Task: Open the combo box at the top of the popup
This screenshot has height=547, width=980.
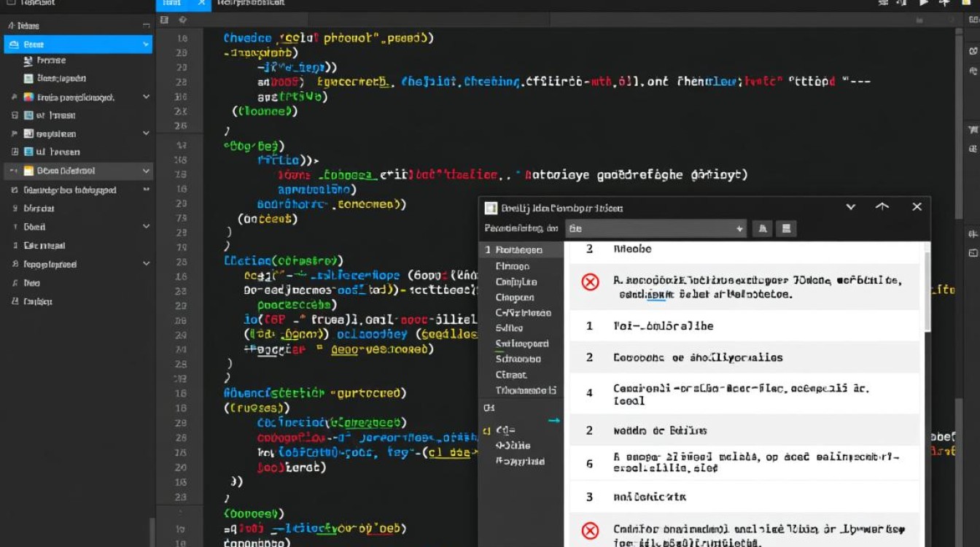Action: click(656, 228)
